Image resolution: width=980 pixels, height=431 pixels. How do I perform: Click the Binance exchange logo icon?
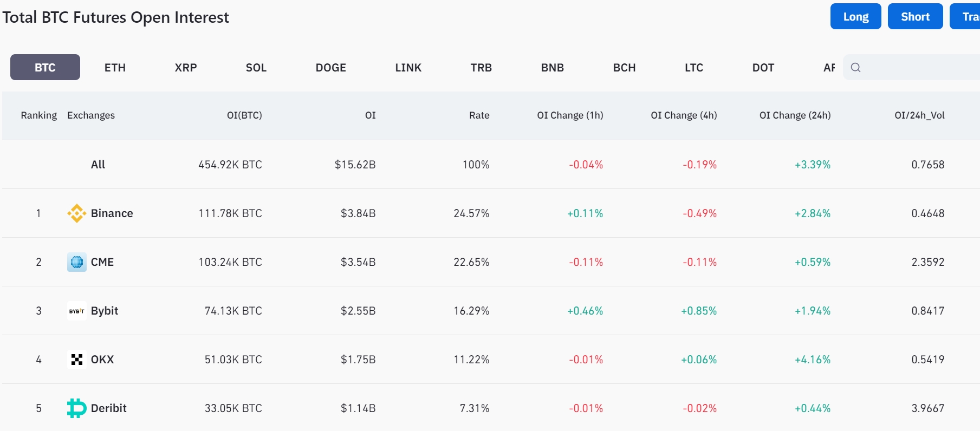coord(76,213)
